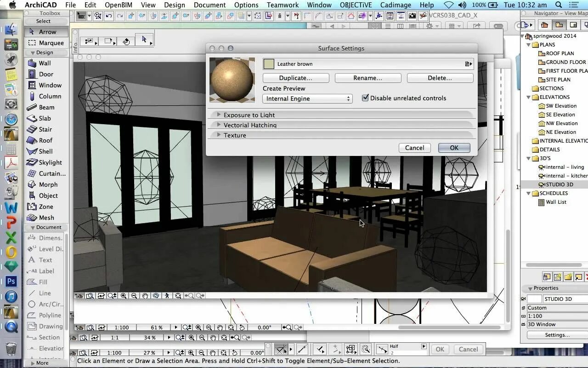This screenshot has height=368, width=588.
Task: Select the Roof tool
Action: pos(46,140)
